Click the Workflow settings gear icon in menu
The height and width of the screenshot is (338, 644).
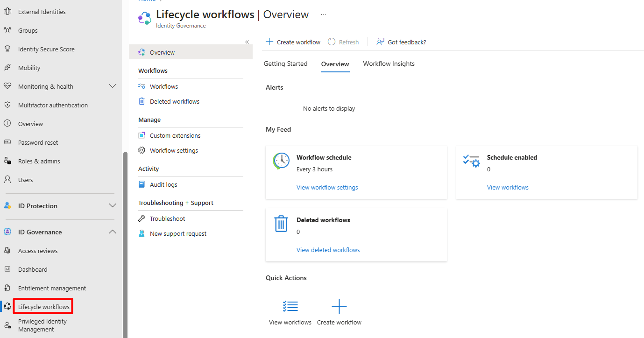pyautogui.click(x=142, y=150)
